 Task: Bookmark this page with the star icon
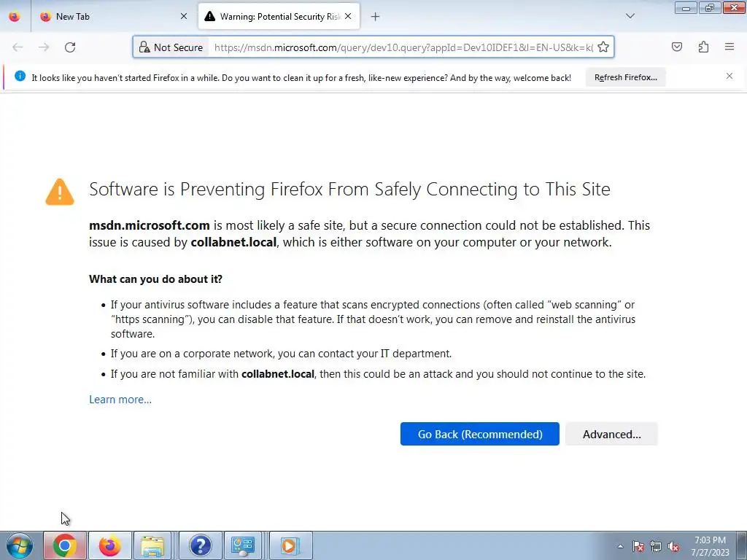click(x=603, y=47)
